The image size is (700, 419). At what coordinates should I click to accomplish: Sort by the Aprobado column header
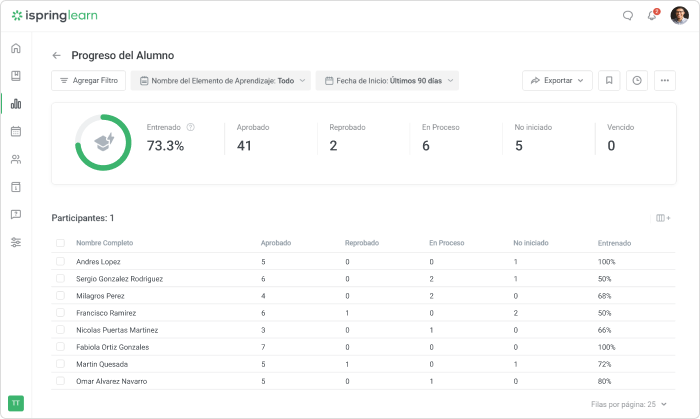pos(276,243)
